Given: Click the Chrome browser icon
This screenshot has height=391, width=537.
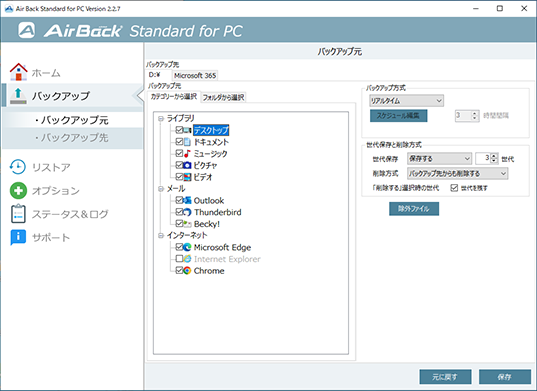Looking at the screenshot, I should (187, 270).
